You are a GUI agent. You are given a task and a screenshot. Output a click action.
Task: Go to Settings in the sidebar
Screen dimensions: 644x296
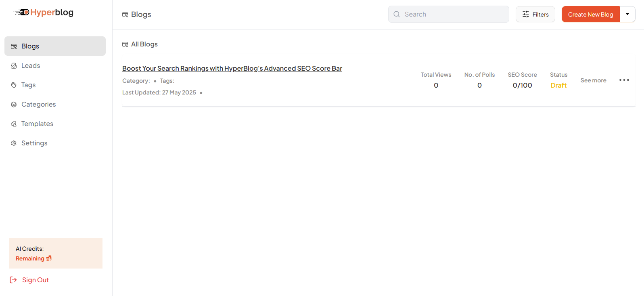[x=55, y=143]
